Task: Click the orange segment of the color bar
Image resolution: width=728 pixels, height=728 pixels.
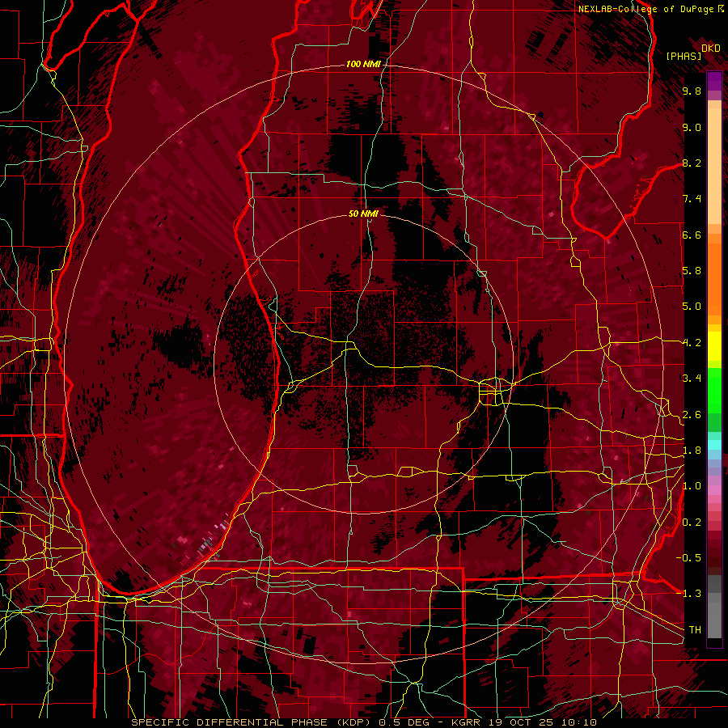Action: 714,278
